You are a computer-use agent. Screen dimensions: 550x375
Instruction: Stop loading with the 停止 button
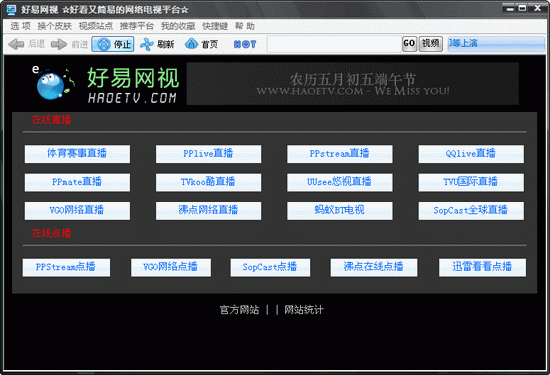[113, 44]
